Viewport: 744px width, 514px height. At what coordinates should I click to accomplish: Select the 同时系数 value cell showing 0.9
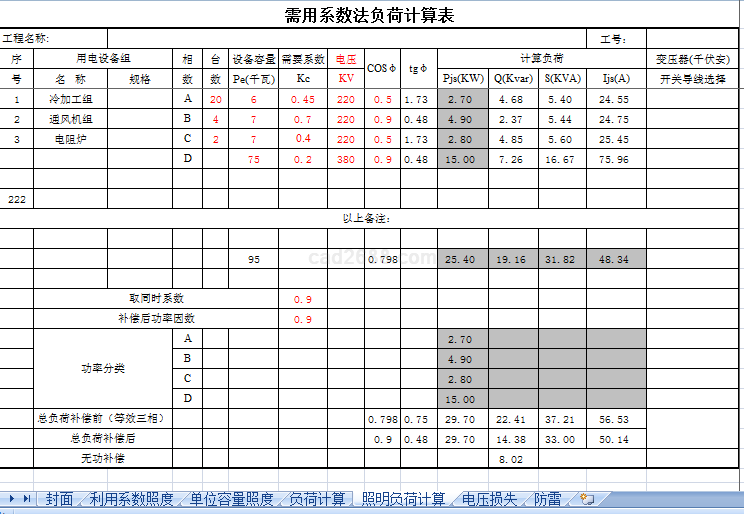303,299
